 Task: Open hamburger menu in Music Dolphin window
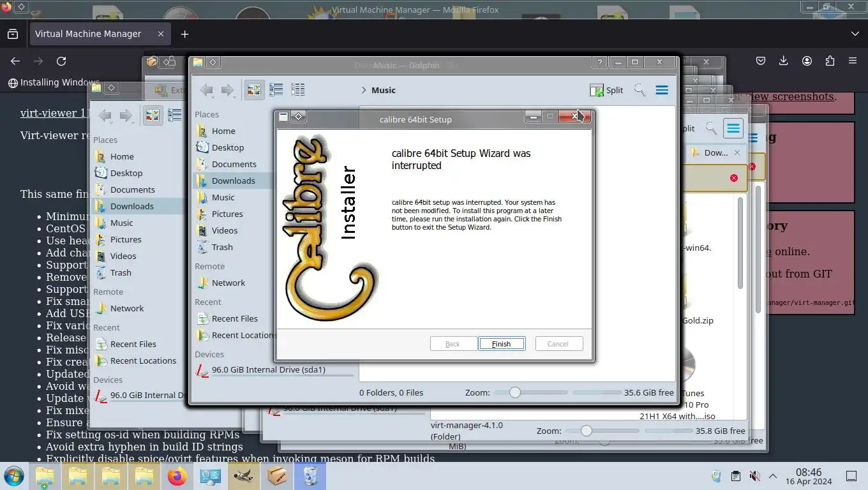coord(662,90)
